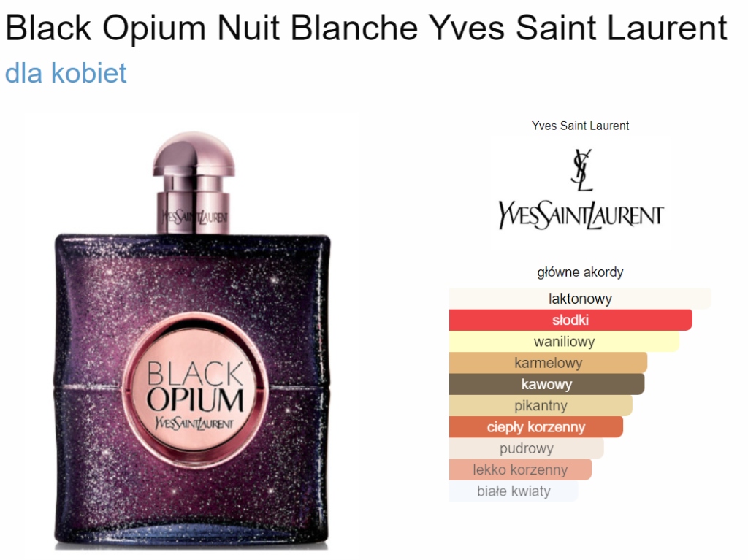The height and width of the screenshot is (560, 748).
Task: Select the 'pikantny' accord bar
Action: [541, 405]
